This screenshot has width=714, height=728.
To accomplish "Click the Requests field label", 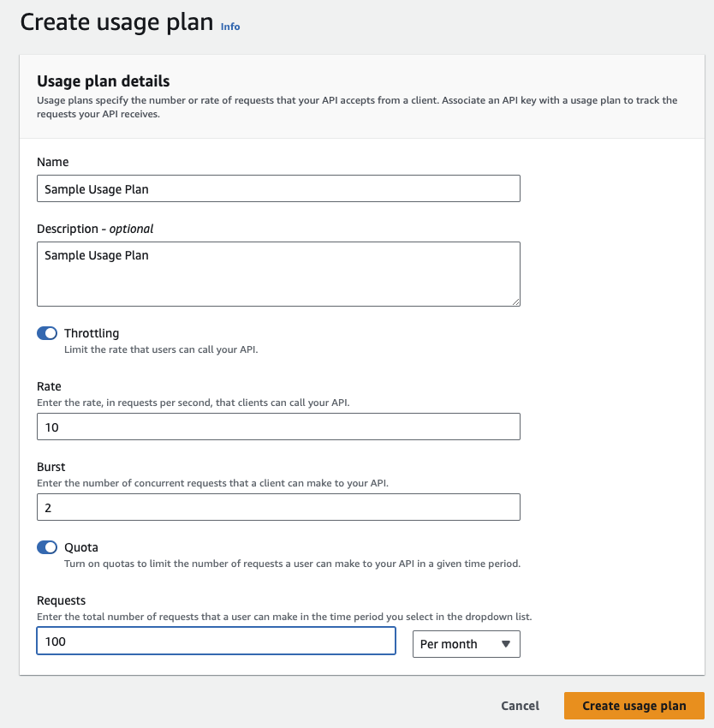I will [x=62, y=600].
